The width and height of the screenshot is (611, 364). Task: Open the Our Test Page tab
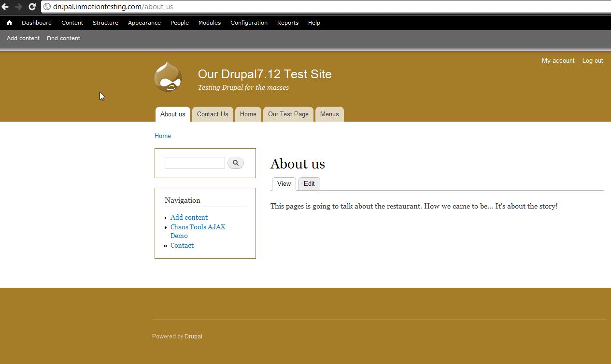288,114
